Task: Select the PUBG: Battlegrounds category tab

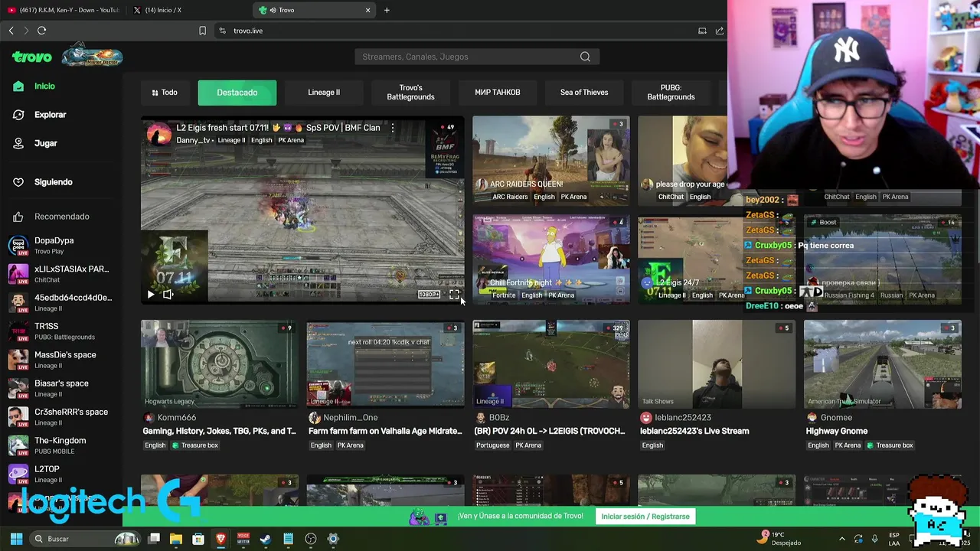Action: click(671, 93)
